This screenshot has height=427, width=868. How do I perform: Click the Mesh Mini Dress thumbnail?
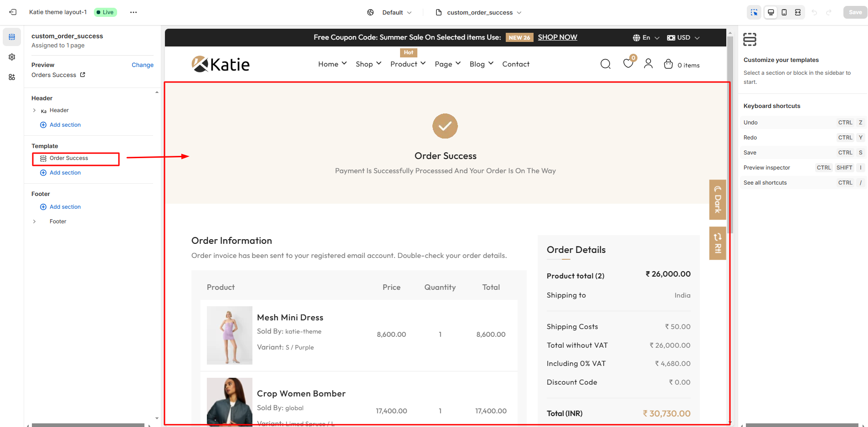tap(229, 335)
